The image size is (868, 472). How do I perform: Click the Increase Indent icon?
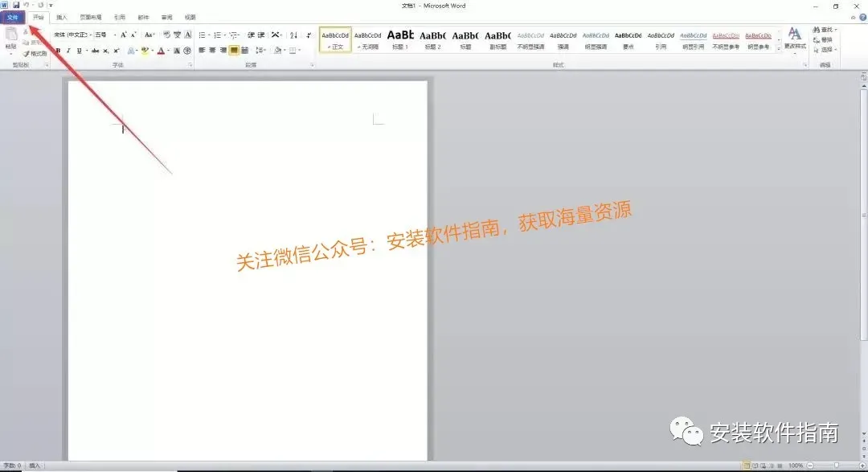pos(260,35)
